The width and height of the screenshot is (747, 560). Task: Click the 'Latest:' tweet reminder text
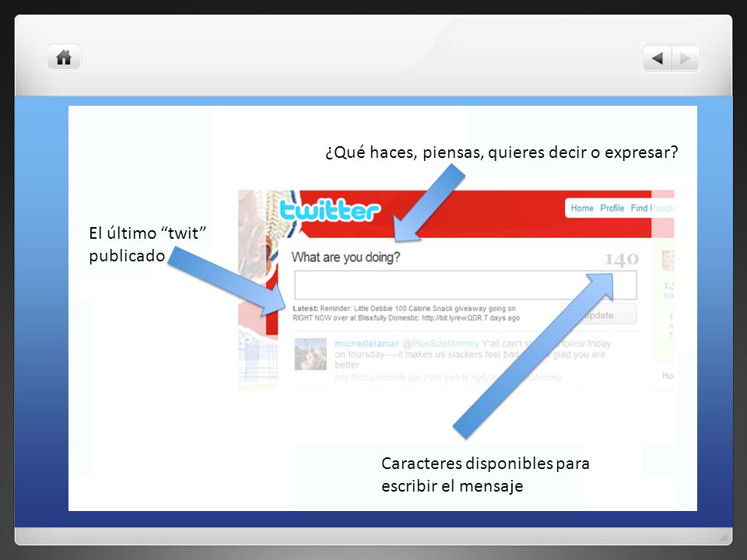tap(406, 313)
